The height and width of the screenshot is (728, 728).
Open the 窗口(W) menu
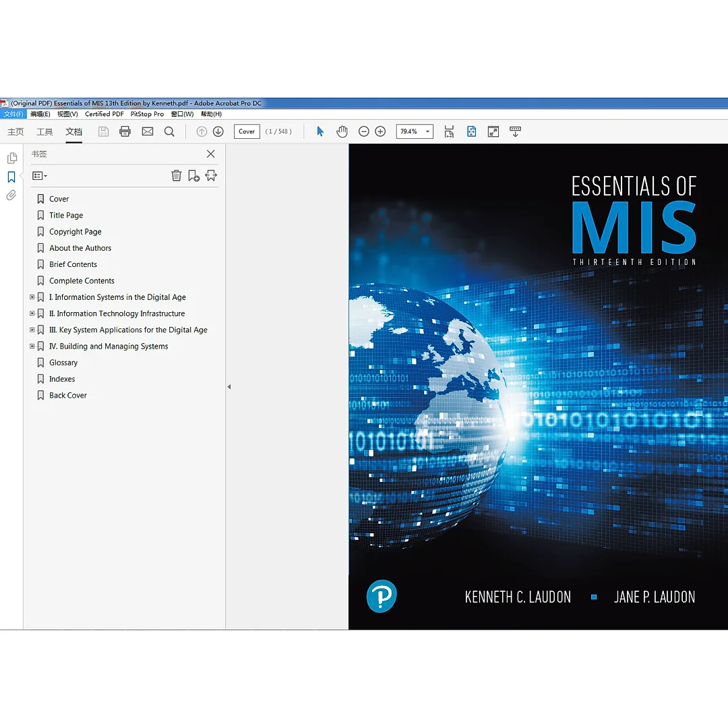(x=182, y=114)
